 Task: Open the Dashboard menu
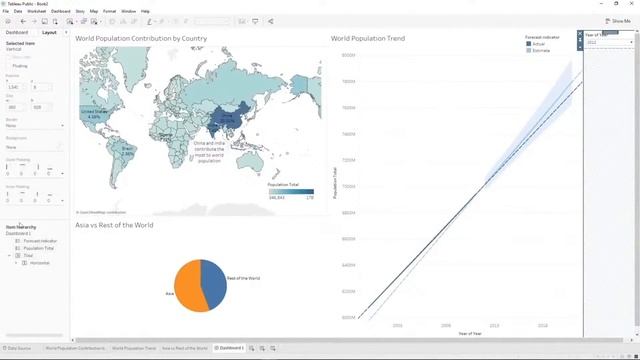[x=60, y=11]
